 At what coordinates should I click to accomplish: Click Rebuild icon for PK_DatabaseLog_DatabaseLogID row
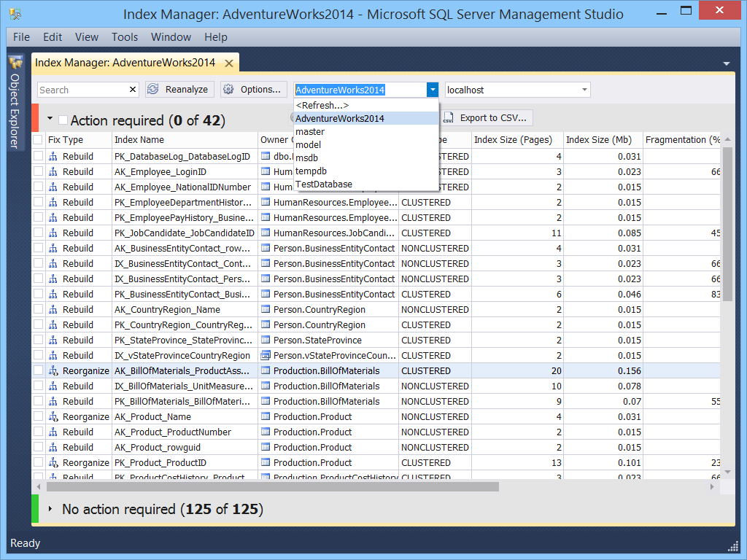[x=53, y=157]
